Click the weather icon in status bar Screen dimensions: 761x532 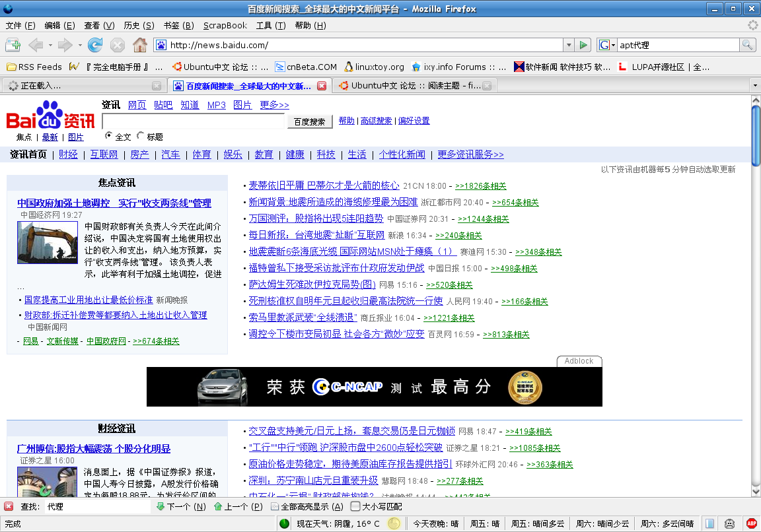(x=394, y=524)
